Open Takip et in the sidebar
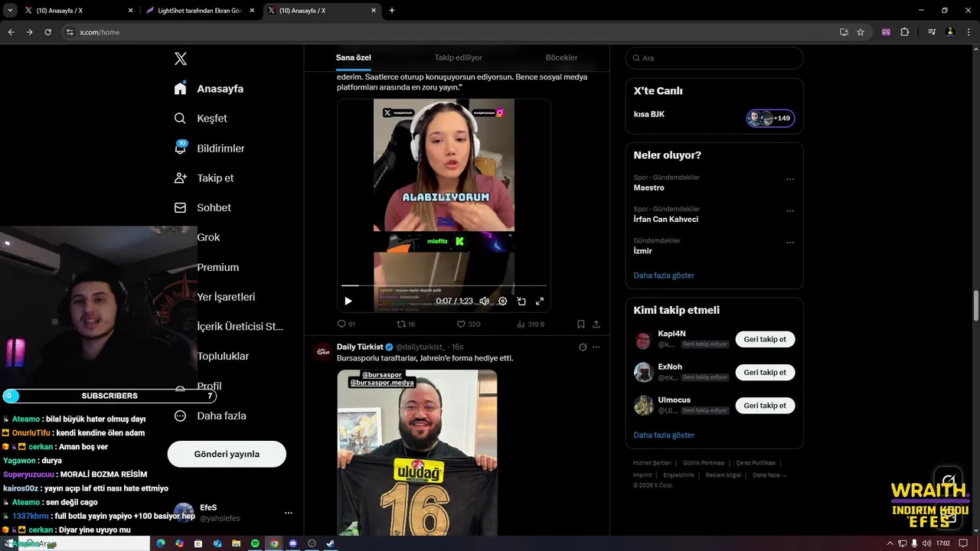This screenshot has height=551, width=980. pyautogui.click(x=204, y=178)
